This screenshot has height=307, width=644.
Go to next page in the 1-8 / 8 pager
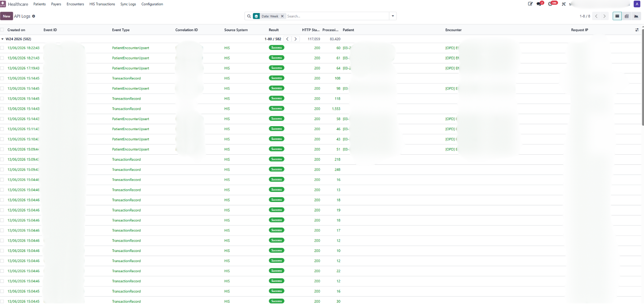pos(604,16)
